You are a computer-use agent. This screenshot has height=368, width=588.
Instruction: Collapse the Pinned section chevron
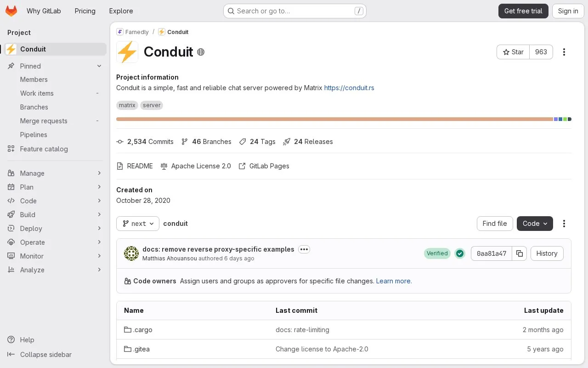tap(99, 66)
